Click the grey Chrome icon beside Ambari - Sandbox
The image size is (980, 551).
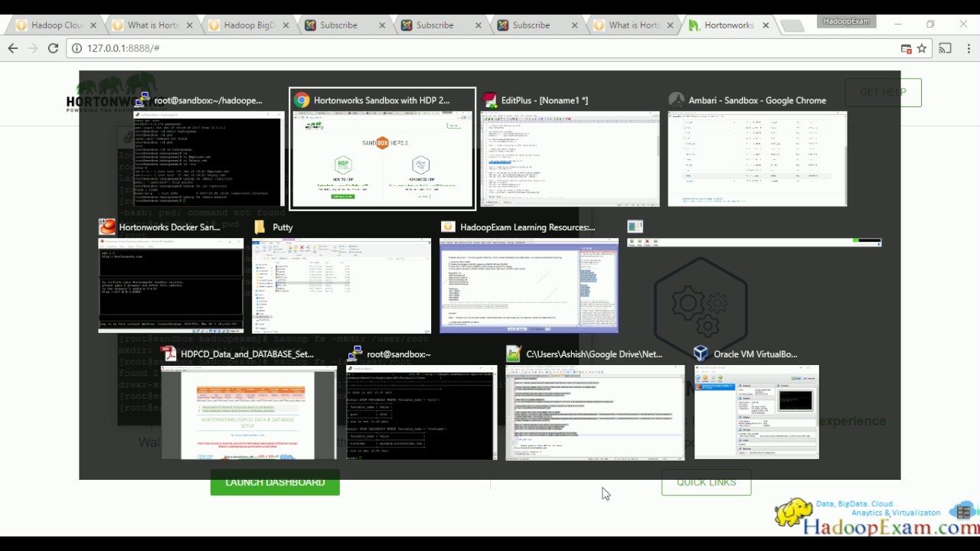pyautogui.click(x=676, y=100)
